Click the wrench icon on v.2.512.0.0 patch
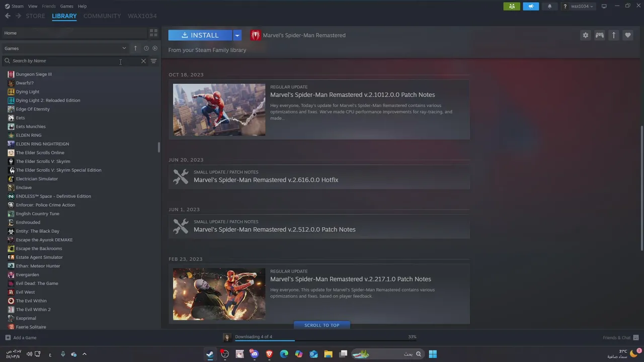The width and height of the screenshot is (644, 362). [181, 226]
